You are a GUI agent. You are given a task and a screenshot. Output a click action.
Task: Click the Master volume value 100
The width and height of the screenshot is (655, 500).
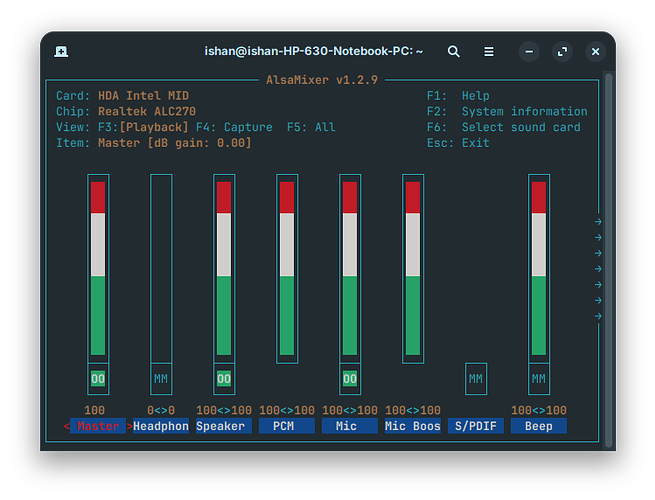click(x=94, y=410)
